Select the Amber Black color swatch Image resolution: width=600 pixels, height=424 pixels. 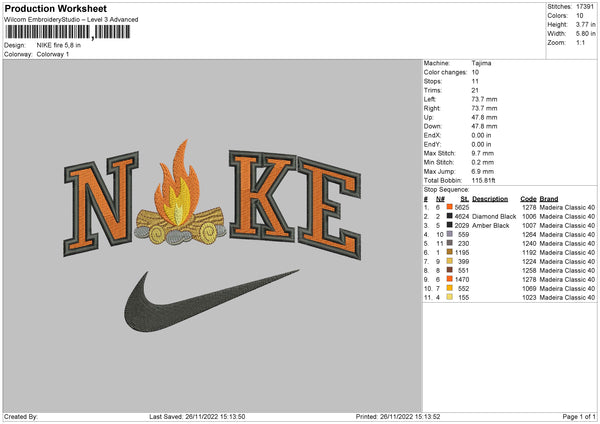[450, 225]
